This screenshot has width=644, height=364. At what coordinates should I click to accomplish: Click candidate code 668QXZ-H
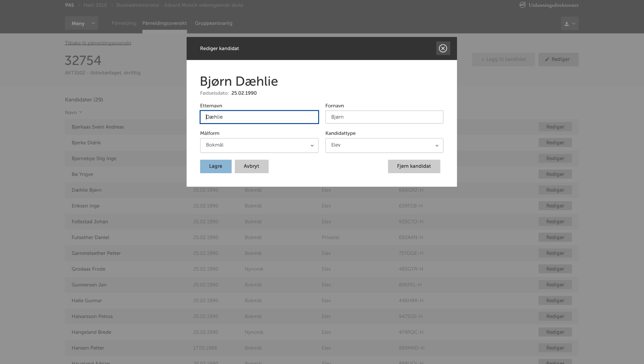point(411,190)
